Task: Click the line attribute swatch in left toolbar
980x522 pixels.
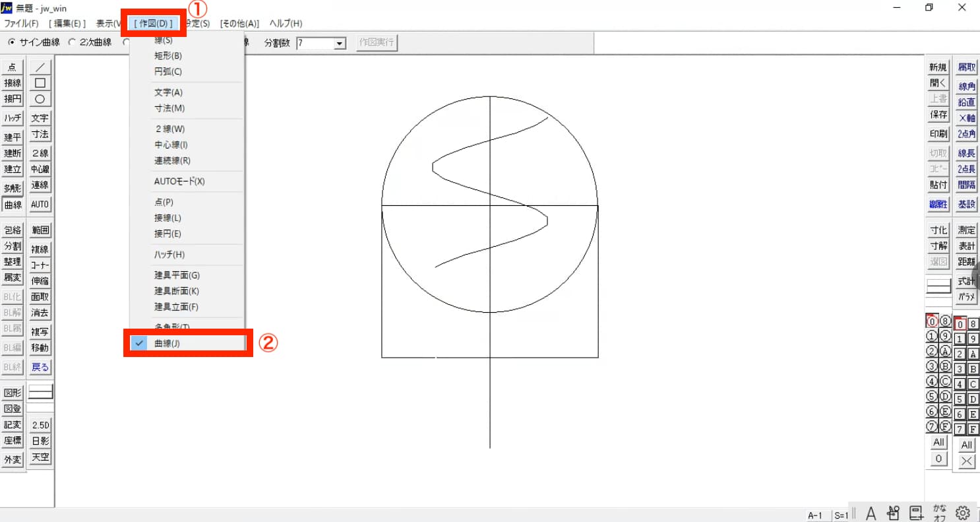Action: coord(40,392)
